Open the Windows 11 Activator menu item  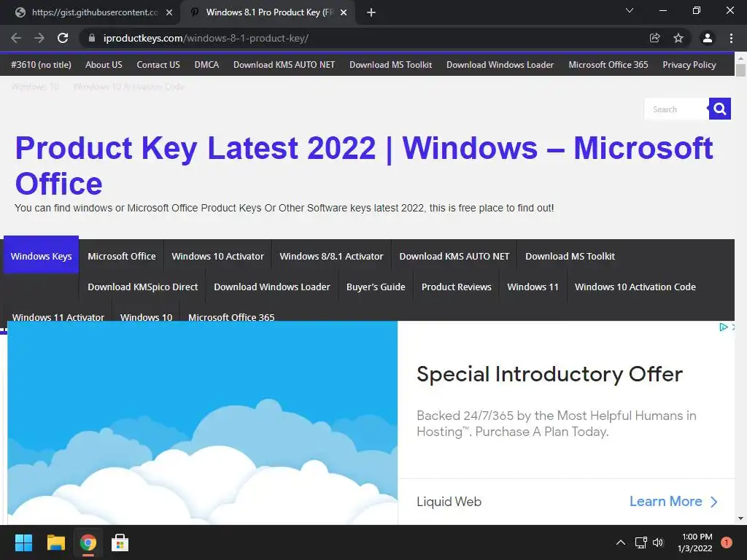[58, 315]
